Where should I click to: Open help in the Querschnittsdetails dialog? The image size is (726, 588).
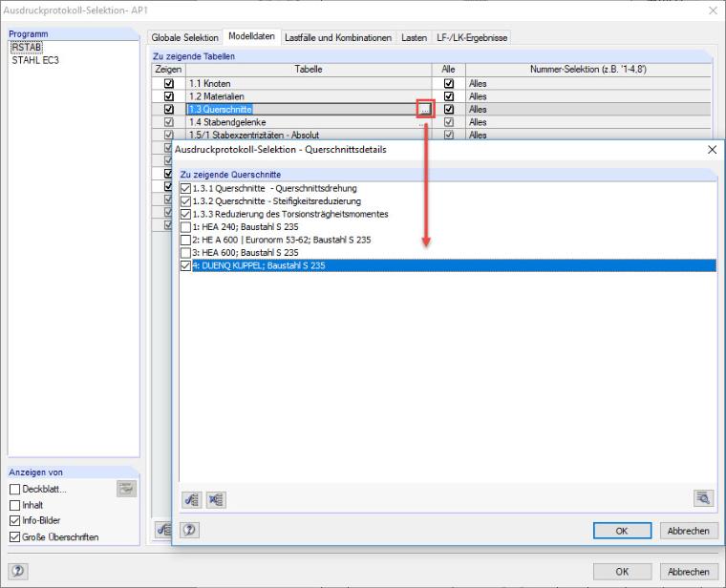pos(189,530)
